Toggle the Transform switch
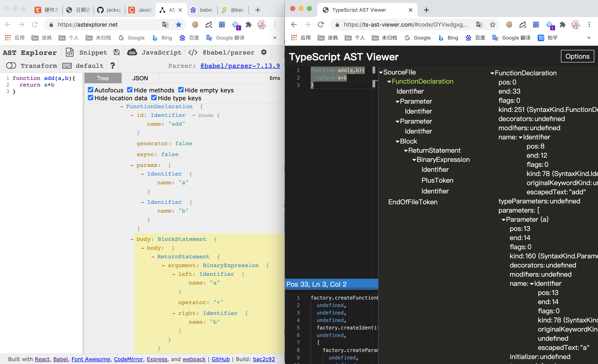Screen dimensions: 598x364 pos(11,66)
